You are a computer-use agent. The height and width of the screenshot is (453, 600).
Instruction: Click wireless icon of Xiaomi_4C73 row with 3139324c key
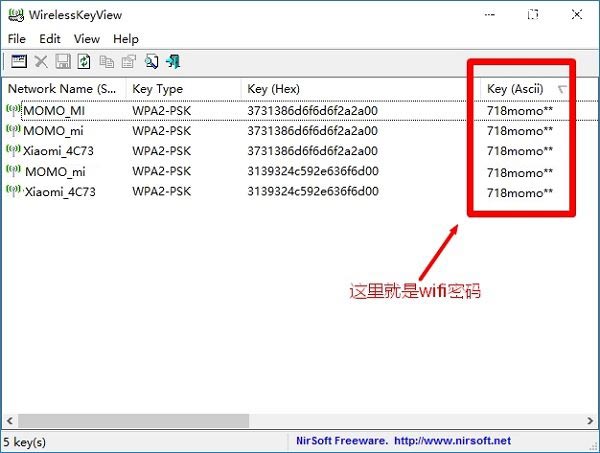point(13,191)
